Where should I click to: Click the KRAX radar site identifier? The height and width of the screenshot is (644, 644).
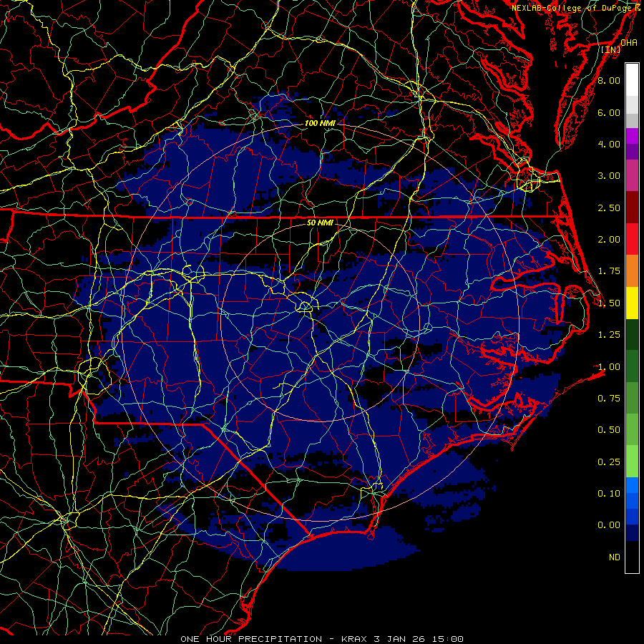click(x=355, y=639)
